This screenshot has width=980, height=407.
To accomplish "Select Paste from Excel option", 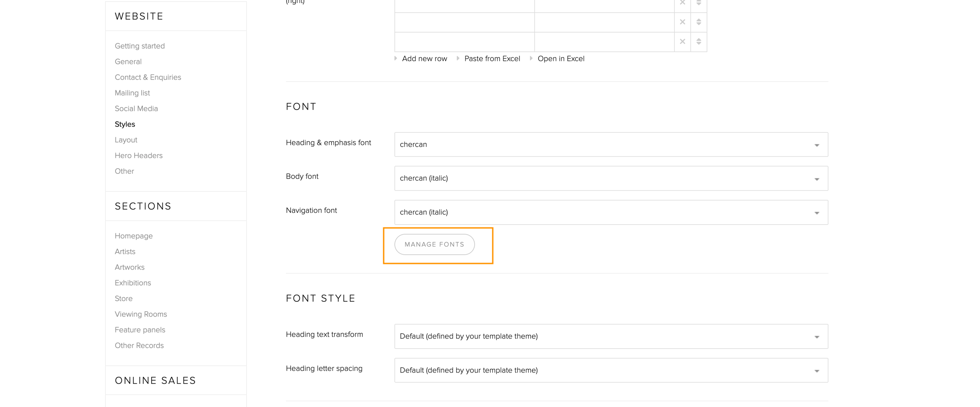I will tap(492, 59).
